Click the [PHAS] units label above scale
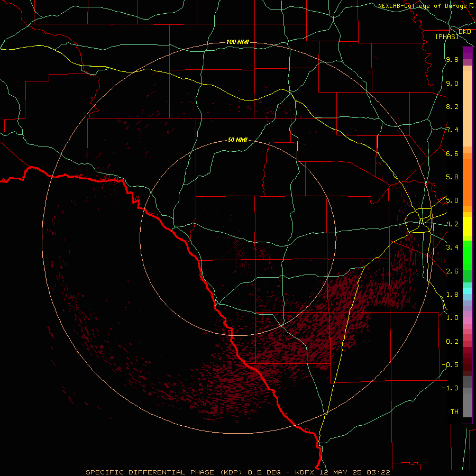Image resolution: width=476 pixels, height=476 pixels. pyautogui.click(x=447, y=37)
